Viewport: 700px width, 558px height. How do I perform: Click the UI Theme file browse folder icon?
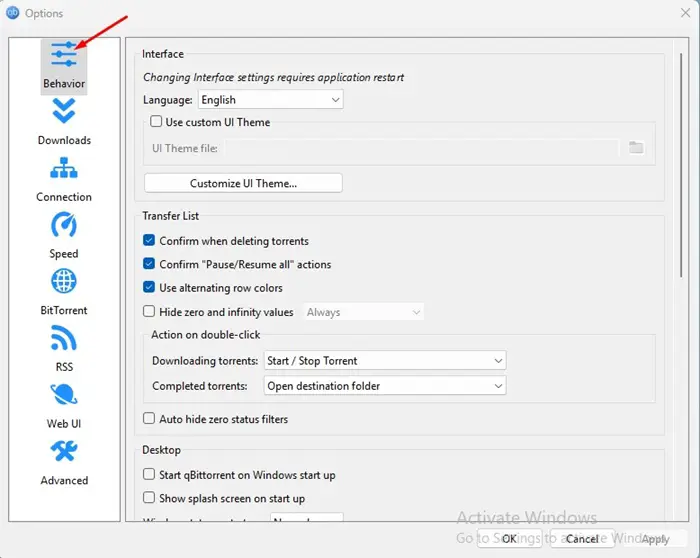tap(636, 147)
